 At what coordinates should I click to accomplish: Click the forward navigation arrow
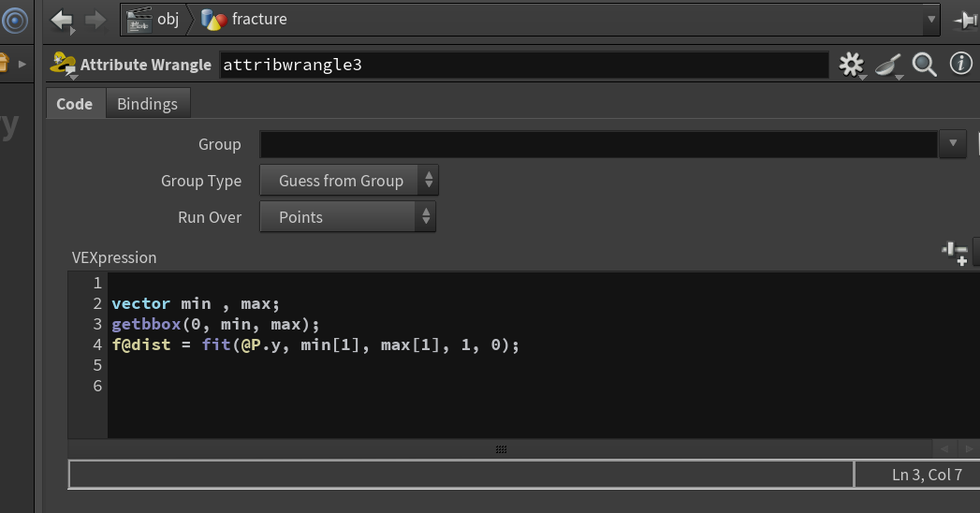95,20
